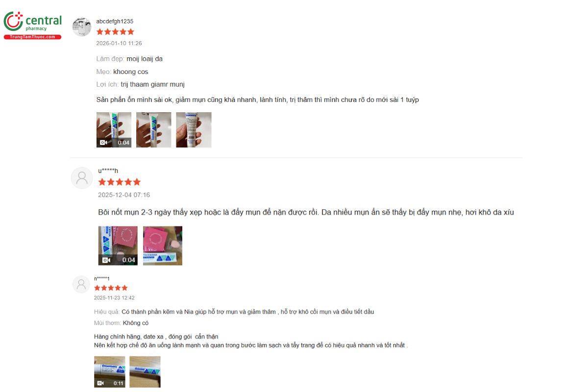Play abcdefgh1235's 0:04 review video
The height and width of the screenshot is (392, 588).
point(114,130)
